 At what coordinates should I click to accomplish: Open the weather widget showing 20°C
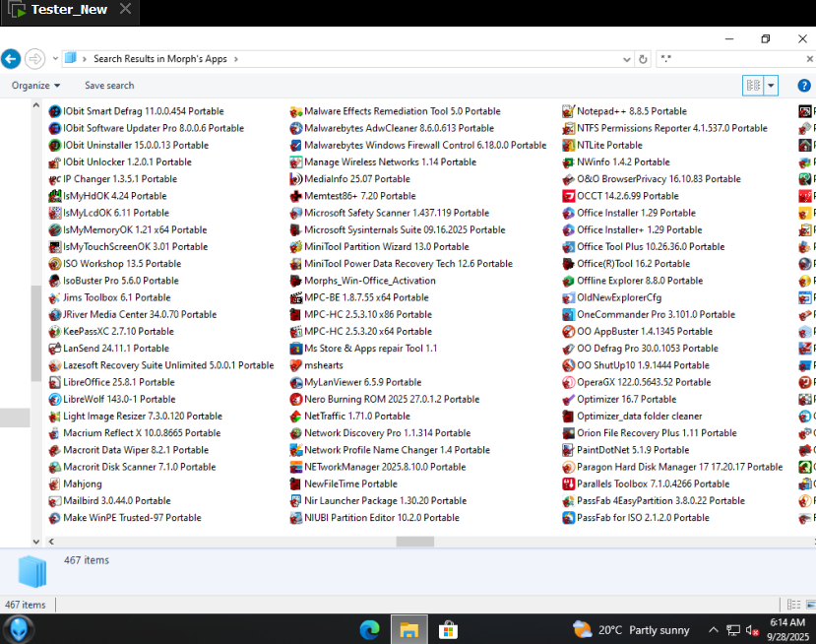point(631,630)
